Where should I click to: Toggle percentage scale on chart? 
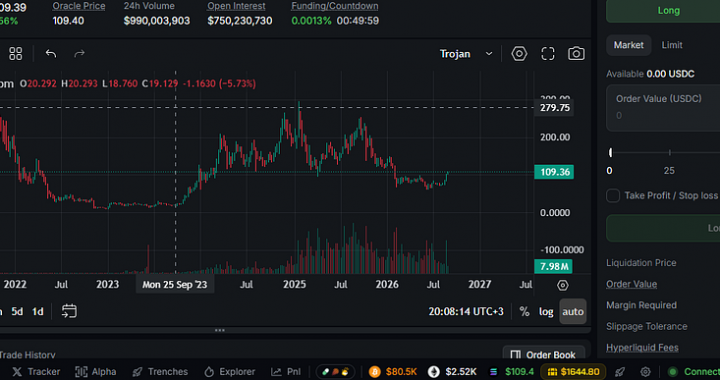[x=524, y=312]
